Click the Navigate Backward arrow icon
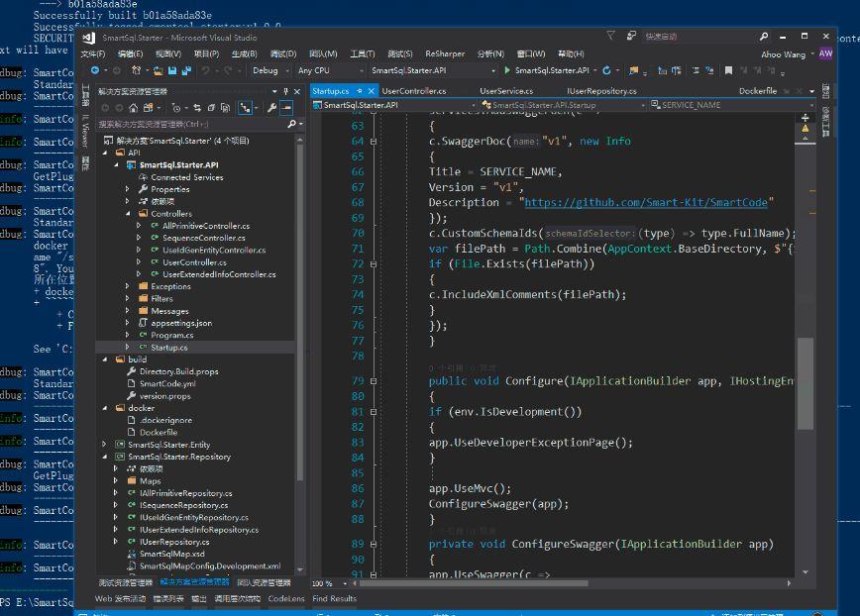The height and width of the screenshot is (616, 860). click(x=95, y=71)
